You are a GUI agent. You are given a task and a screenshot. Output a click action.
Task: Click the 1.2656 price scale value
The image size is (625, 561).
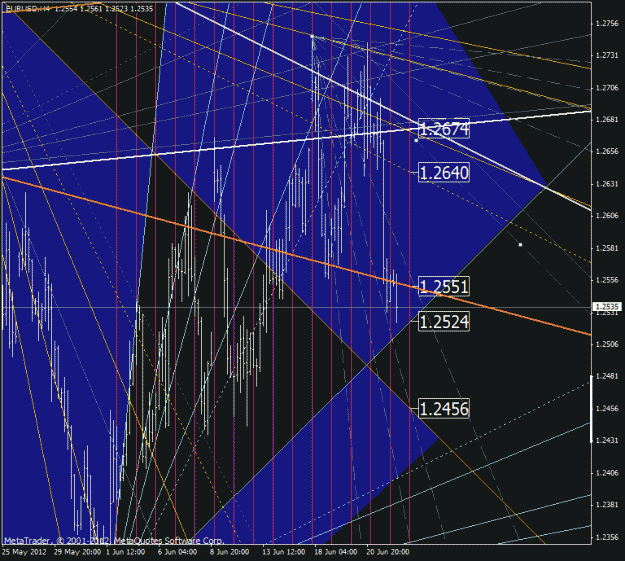coord(607,151)
